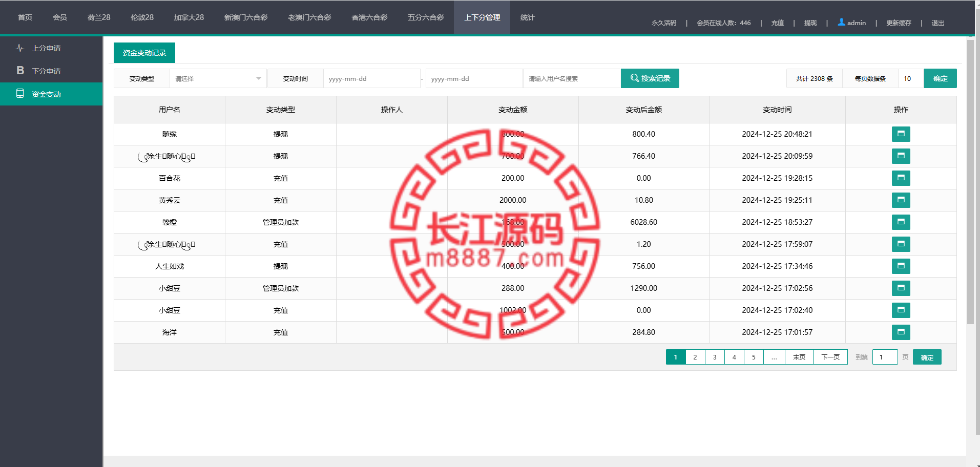This screenshot has width=980, height=467.
Task: Confirm page jump with bottom 确定 button
Action: (927, 357)
